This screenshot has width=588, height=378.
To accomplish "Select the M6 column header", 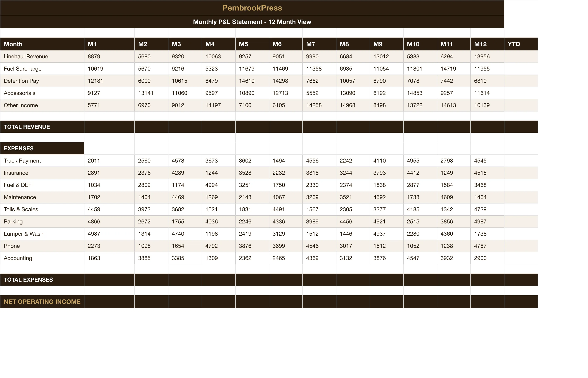I will [x=286, y=44].
